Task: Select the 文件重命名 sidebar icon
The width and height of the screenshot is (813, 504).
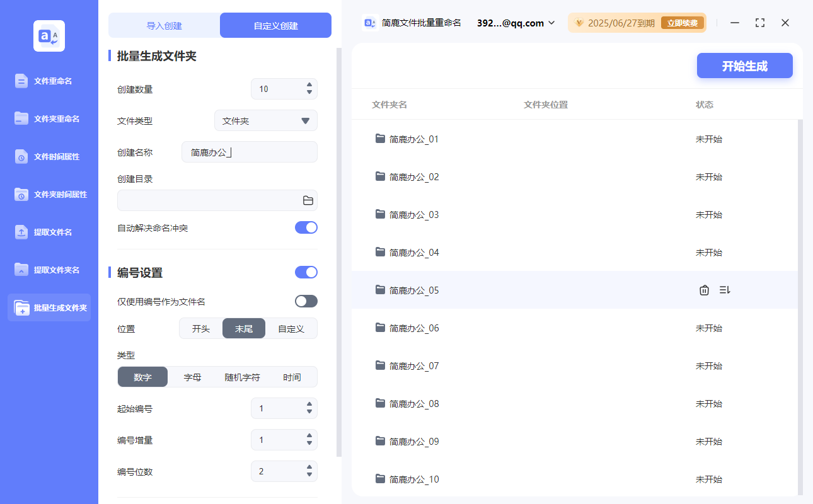Action: (x=49, y=81)
